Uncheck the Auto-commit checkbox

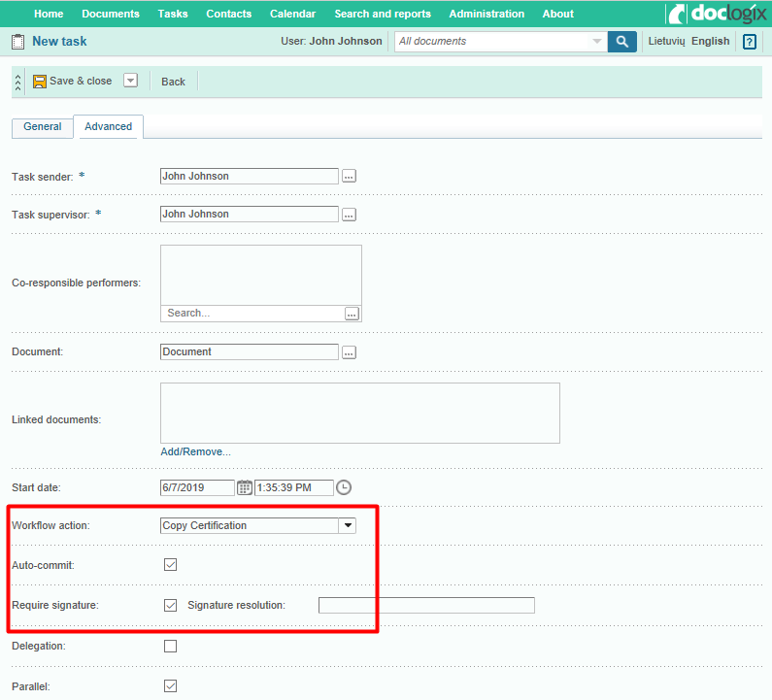click(x=171, y=564)
